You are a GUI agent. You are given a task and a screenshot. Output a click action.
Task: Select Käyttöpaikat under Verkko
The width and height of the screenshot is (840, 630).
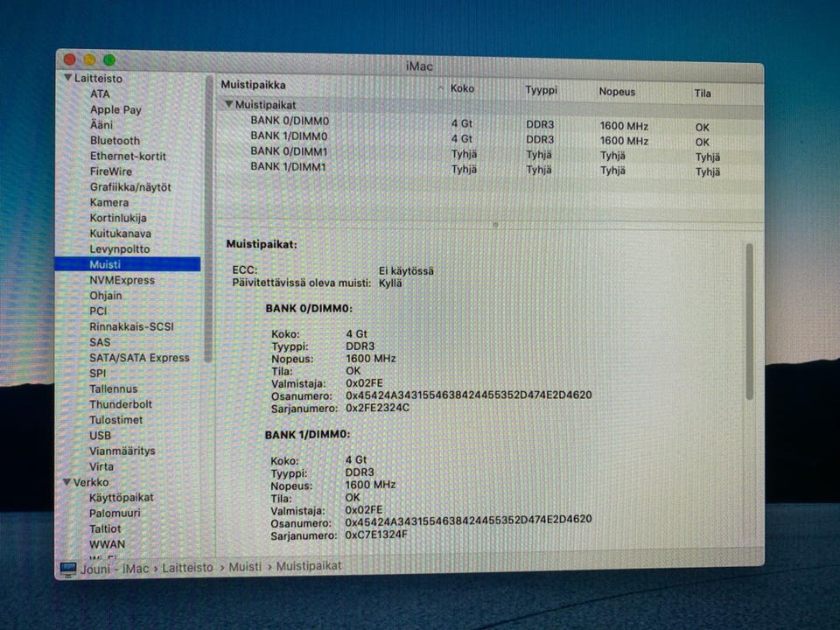point(121,498)
